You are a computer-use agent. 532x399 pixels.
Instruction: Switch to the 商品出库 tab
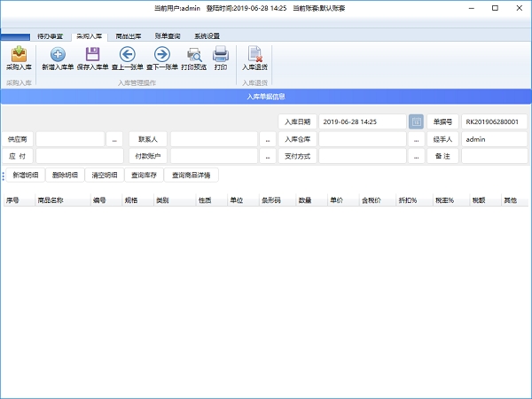click(128, 36)
